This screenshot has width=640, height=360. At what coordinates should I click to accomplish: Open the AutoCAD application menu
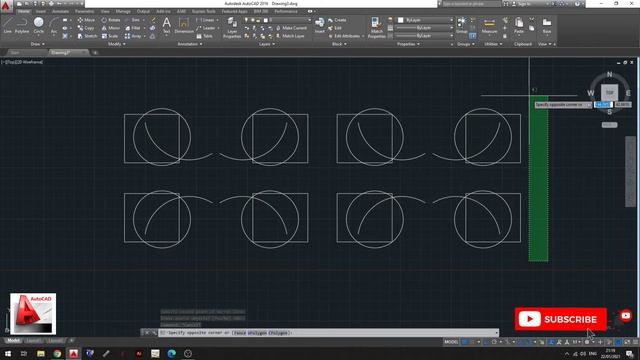(x=6, y=5)
